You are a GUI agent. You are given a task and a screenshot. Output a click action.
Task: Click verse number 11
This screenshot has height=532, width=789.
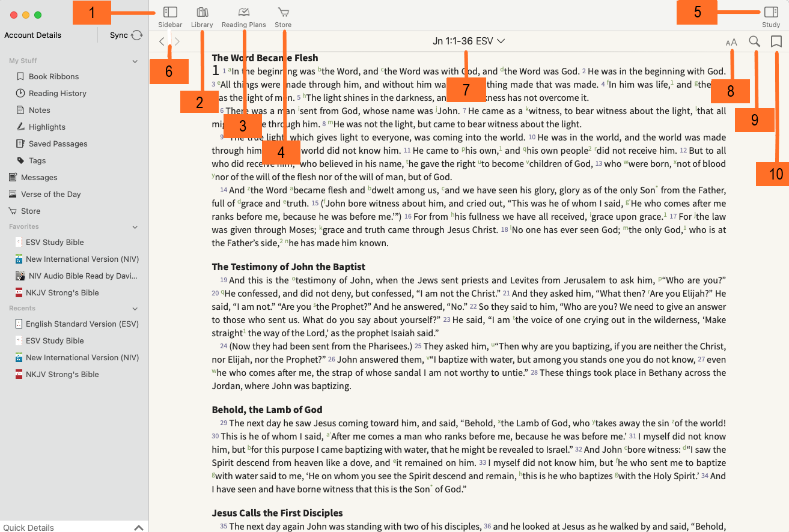tap(407, 151)
